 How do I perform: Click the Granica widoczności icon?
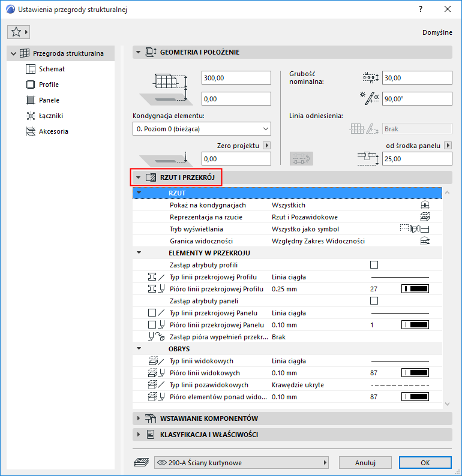[425, 241]
